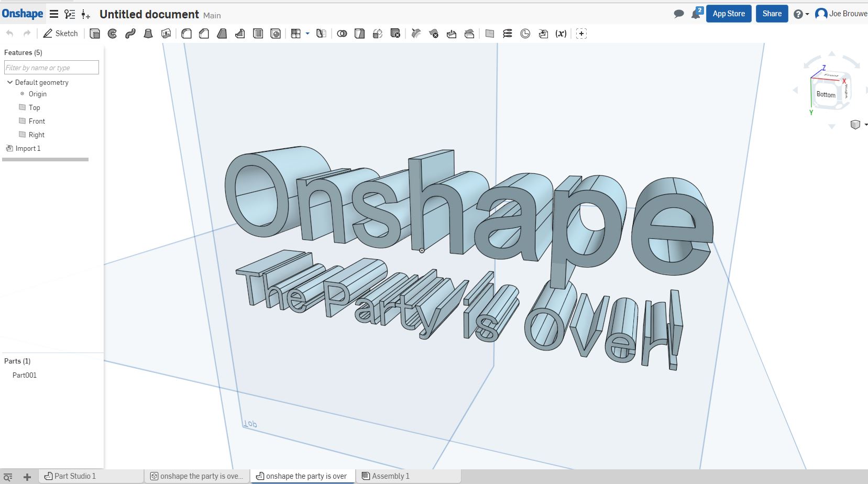
Task: Select the Loft tool
Action: click(x=148, y=34)
